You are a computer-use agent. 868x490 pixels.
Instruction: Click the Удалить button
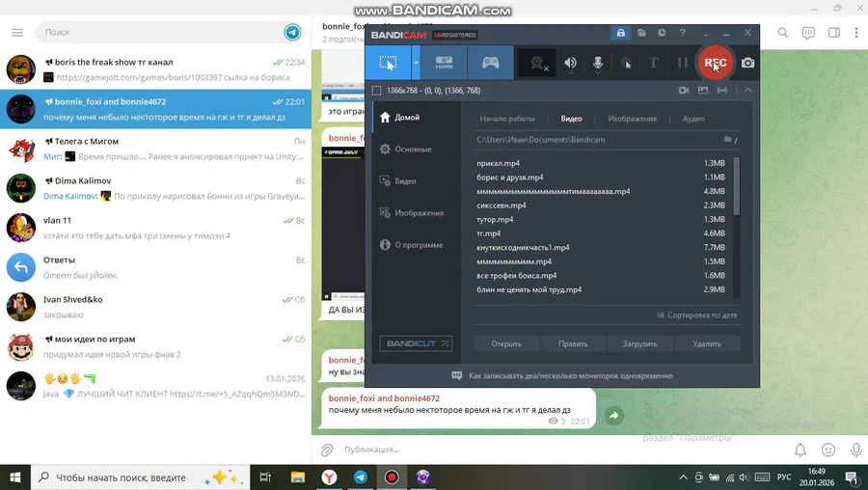(x=707, y=343)
